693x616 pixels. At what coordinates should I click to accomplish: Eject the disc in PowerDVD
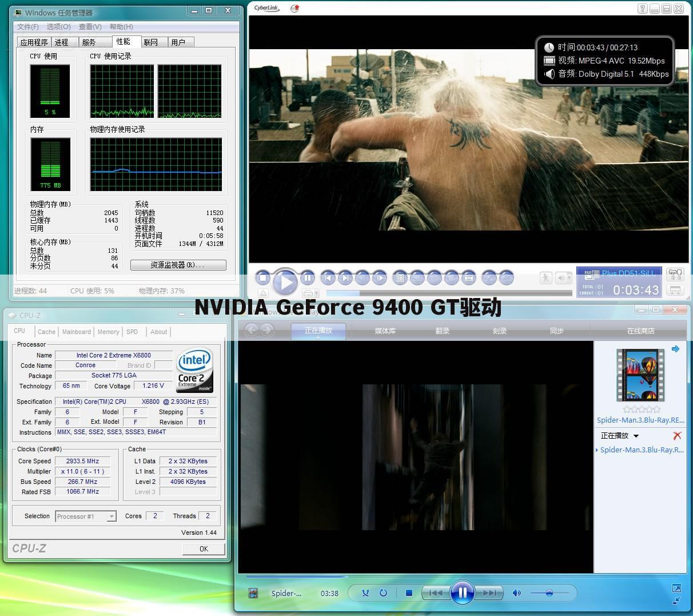click(263, 293)
